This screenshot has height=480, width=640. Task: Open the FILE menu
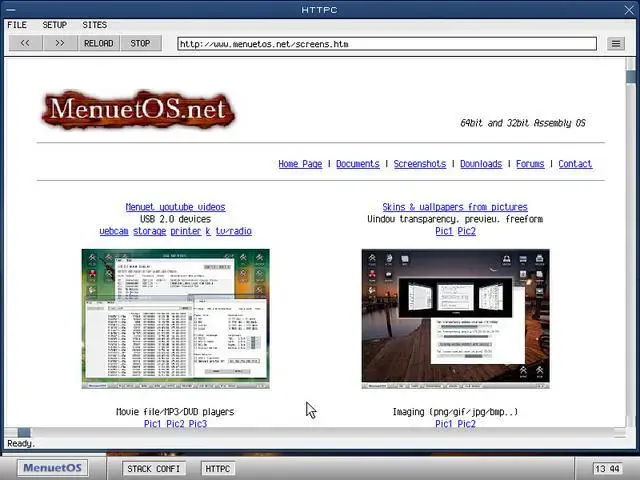(x=17, y=24)
